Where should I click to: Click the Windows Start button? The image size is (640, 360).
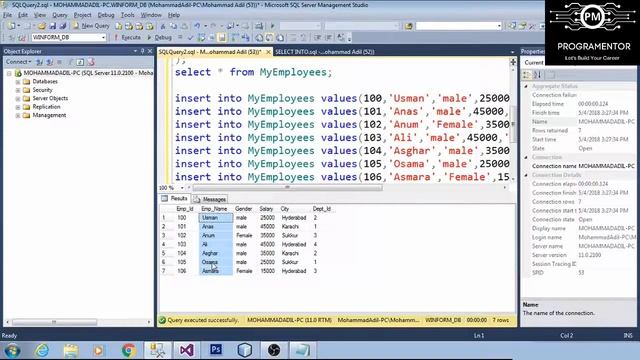13,351
